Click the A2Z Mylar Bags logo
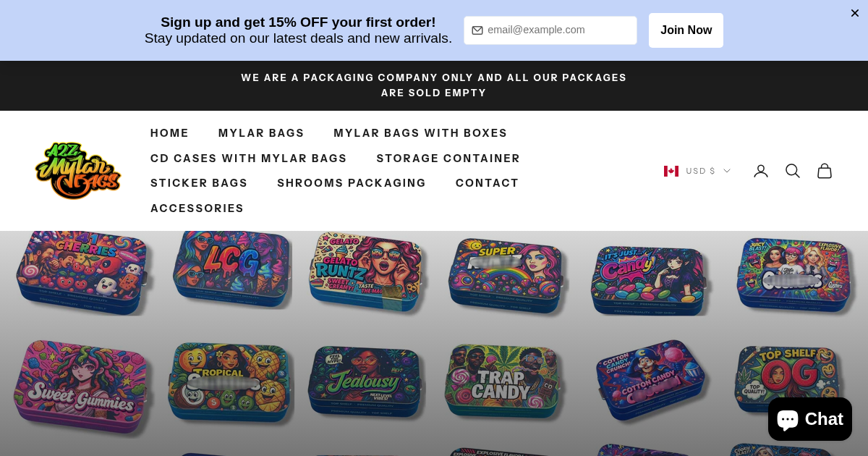The width and height of the screenshot is (868, 456). [78, 171]
